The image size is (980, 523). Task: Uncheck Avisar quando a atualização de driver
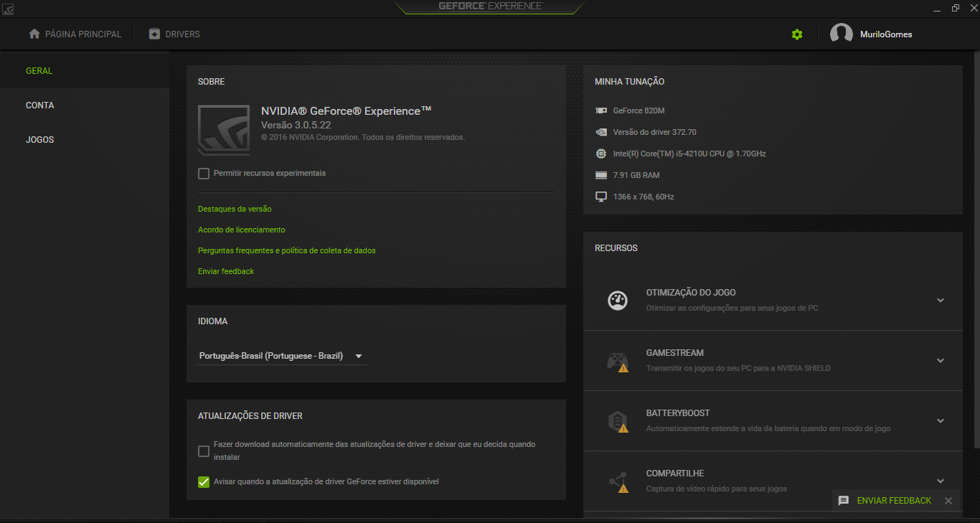click(204, 482)
